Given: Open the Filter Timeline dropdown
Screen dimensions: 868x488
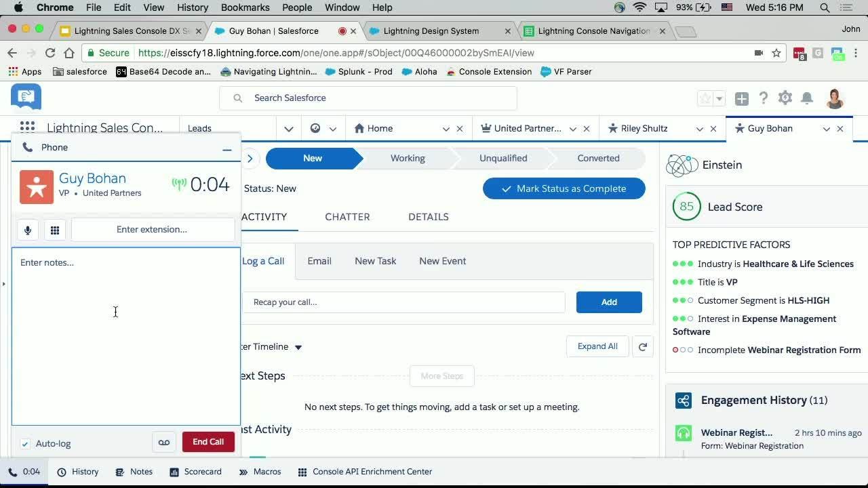Looking at the screenshot, I should pyautogui.click(x=298, y=347).
